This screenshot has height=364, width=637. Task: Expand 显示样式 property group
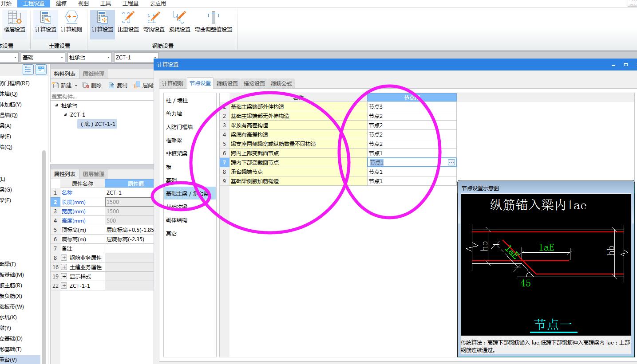pyautogui.click(x=64, y=276)
